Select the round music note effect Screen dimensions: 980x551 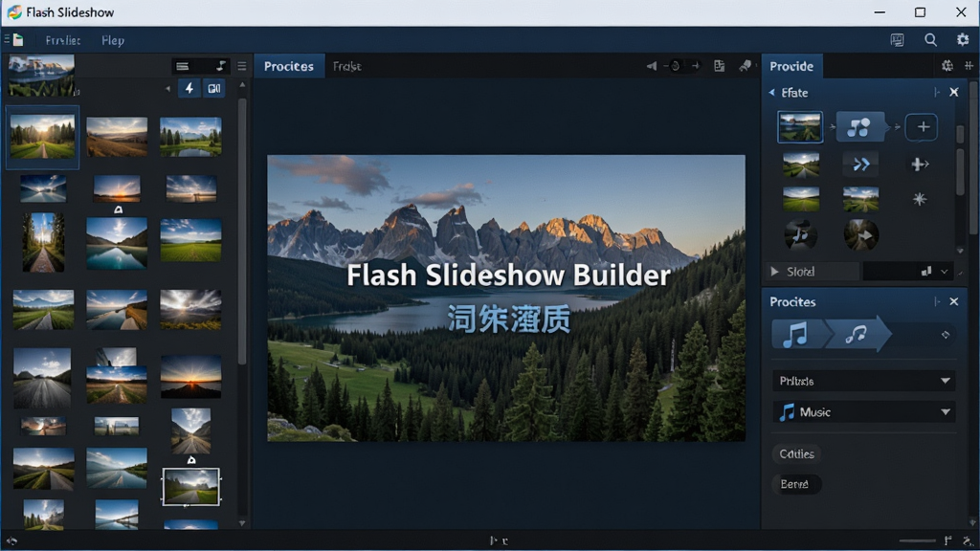tap(801, 235)
